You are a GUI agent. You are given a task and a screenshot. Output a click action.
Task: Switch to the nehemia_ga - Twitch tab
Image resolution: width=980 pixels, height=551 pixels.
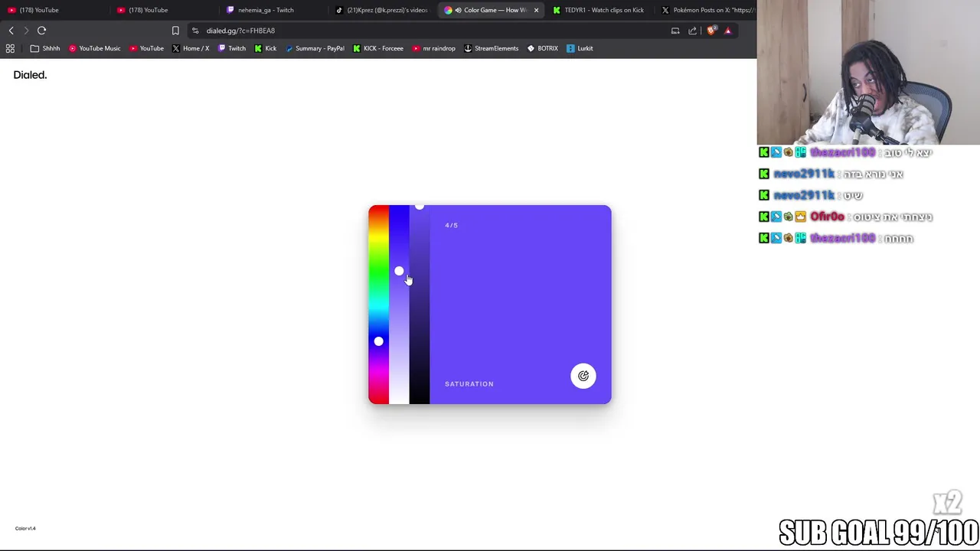273,10
